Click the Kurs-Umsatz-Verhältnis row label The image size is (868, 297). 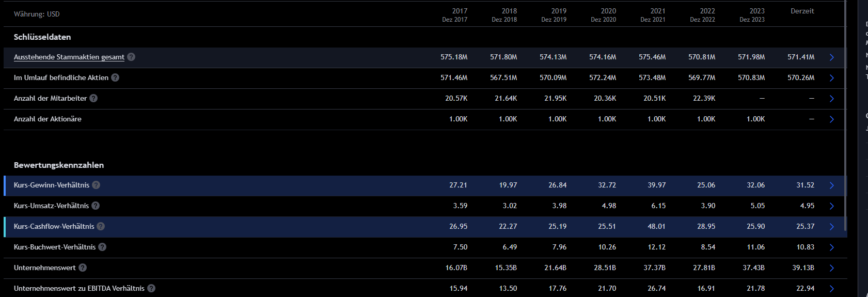(51, 206)
